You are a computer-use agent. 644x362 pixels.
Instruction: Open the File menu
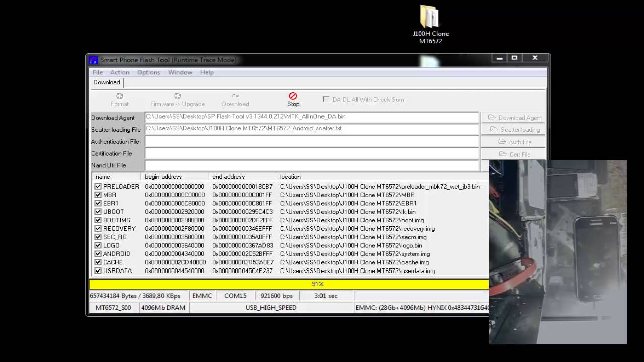click(98, 72)
